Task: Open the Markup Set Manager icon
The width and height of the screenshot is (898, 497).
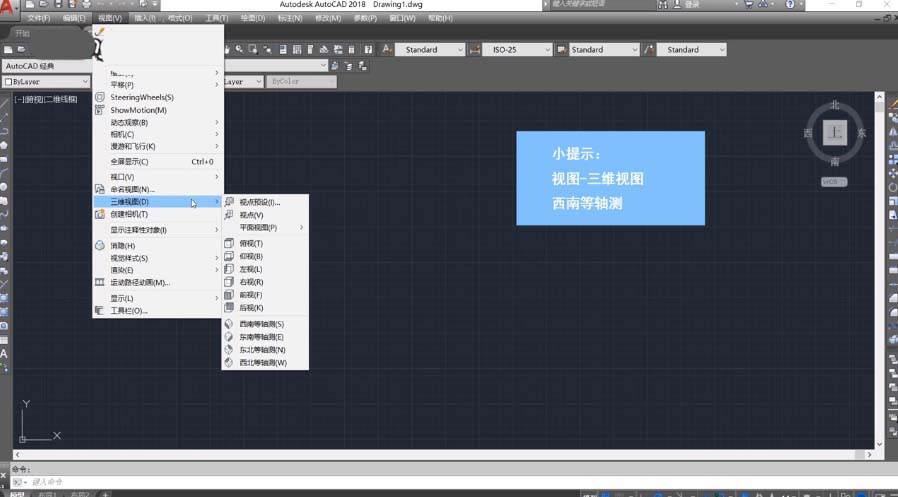Action: [x=338, y=50]
